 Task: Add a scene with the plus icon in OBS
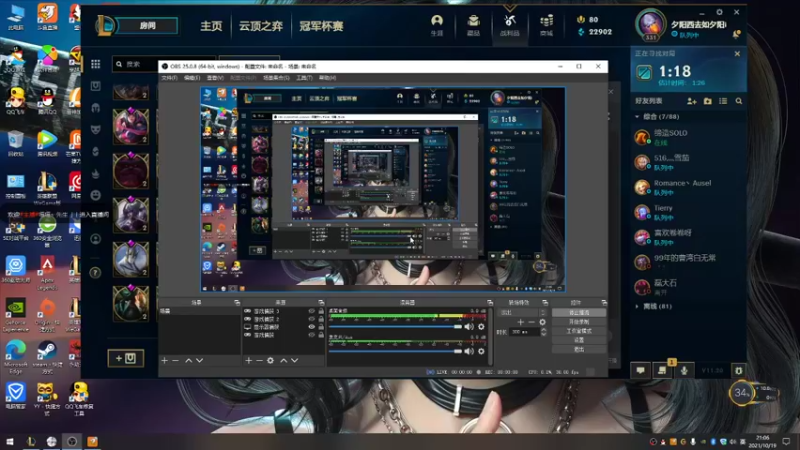(x=164, y=360)
